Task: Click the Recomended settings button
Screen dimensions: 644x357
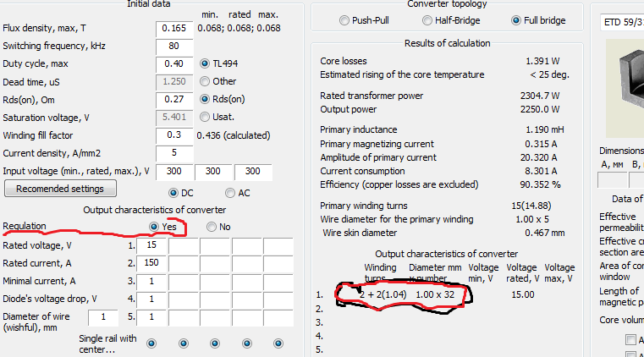Action: tap(60, 189)
